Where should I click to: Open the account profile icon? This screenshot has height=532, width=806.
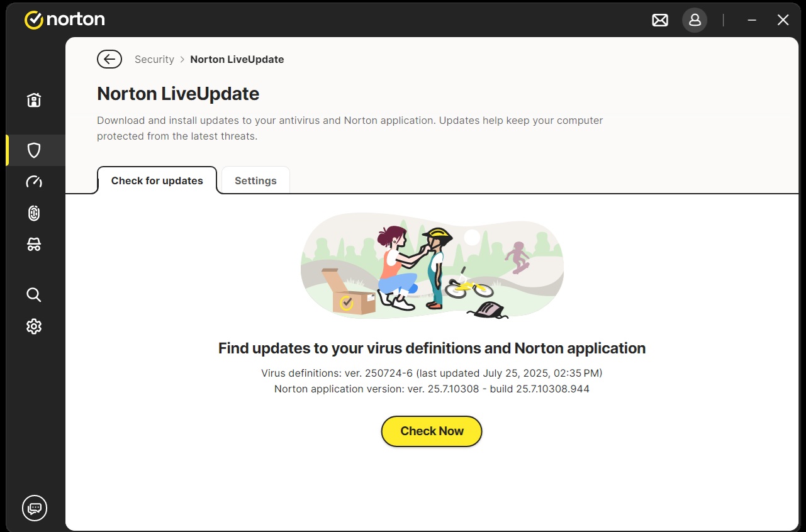(x=695, y=20)
